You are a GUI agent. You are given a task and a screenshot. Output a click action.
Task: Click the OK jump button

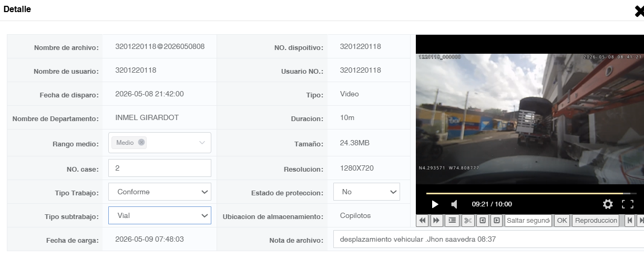562,221
